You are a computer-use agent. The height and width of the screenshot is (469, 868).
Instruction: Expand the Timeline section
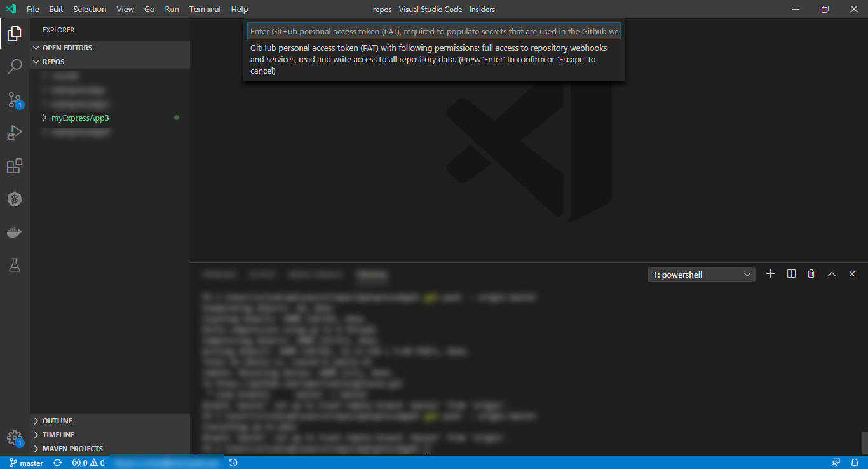[110, 435]
